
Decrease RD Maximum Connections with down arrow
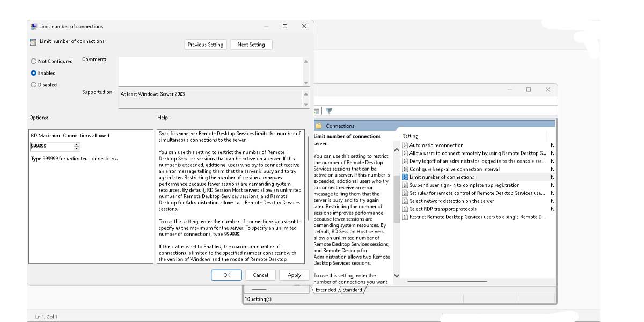[77, 149]
